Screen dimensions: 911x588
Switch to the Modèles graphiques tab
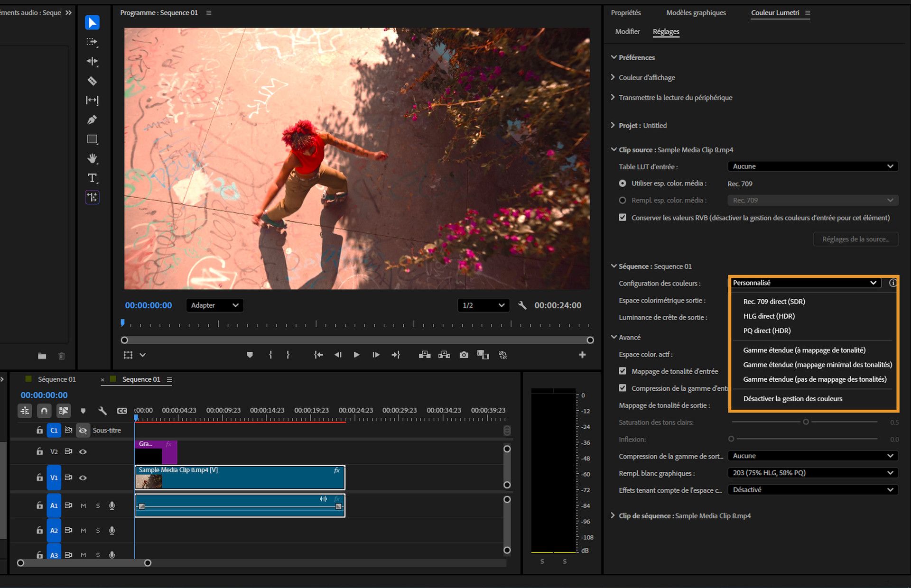pyautogui.click(x=696, y=13)
